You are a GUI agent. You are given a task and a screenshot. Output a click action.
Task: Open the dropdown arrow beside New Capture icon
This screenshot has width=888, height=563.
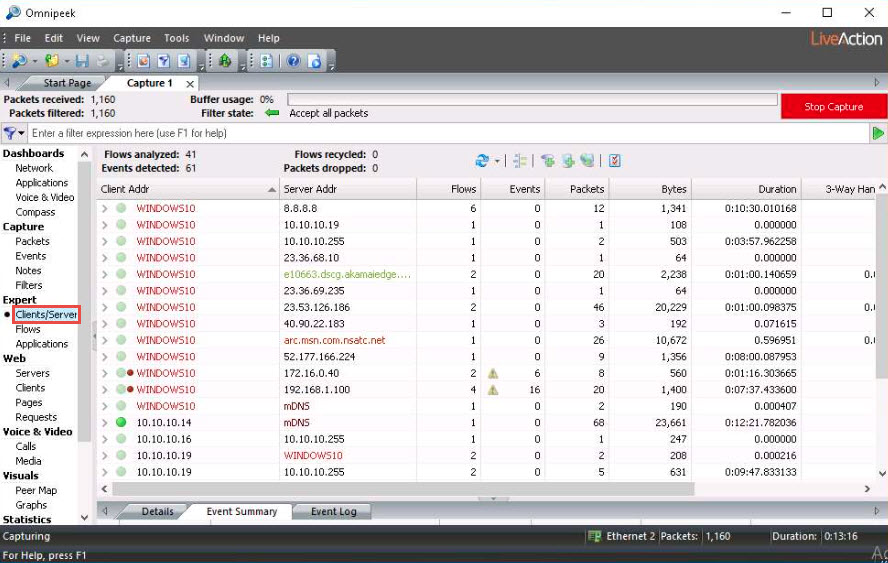click(x=35, y=61)
